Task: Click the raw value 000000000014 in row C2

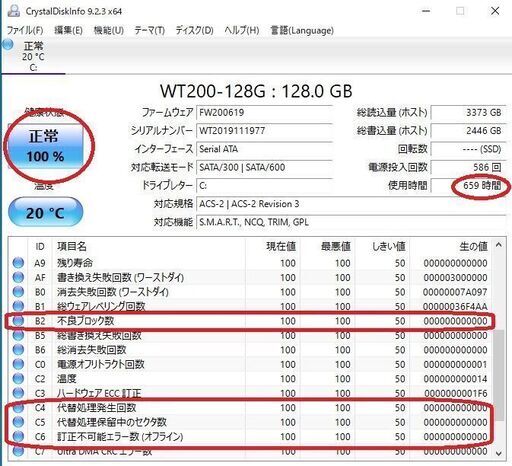Action: coord(455,379)
